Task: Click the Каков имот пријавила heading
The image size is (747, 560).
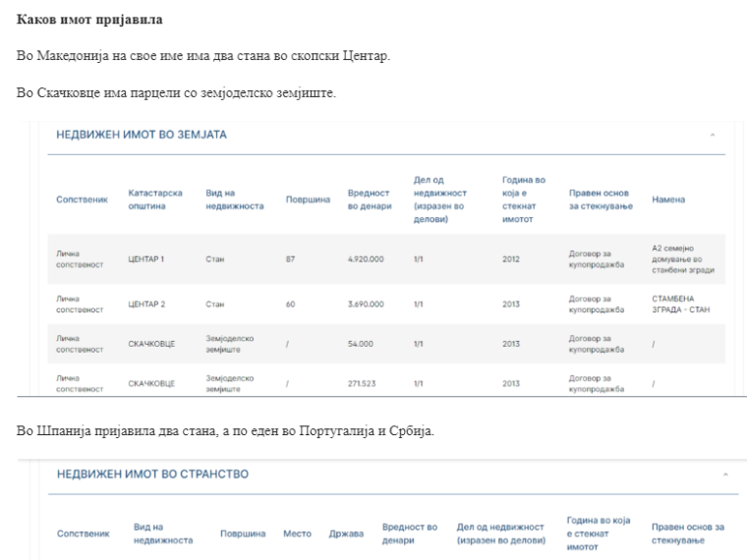Action: [89, 20]
